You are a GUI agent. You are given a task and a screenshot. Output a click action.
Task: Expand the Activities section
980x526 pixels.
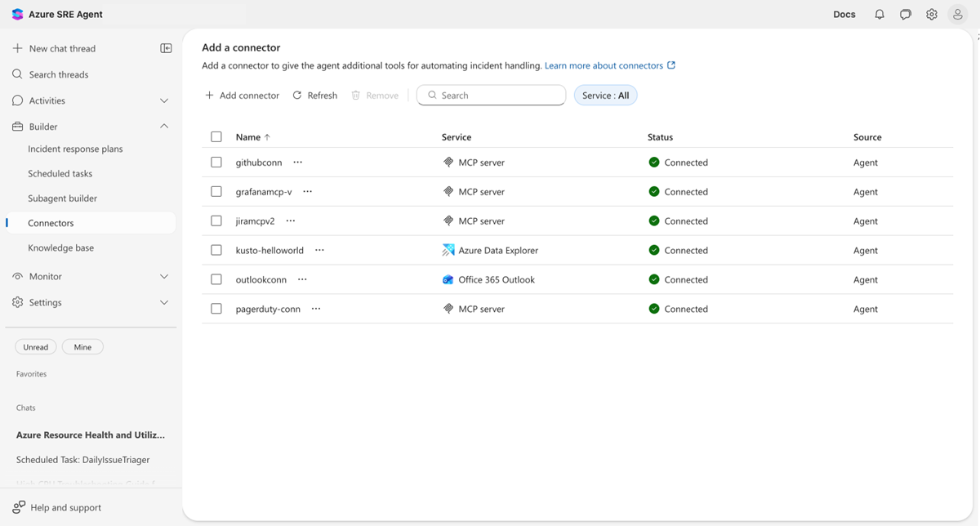(x=163, y=100)
